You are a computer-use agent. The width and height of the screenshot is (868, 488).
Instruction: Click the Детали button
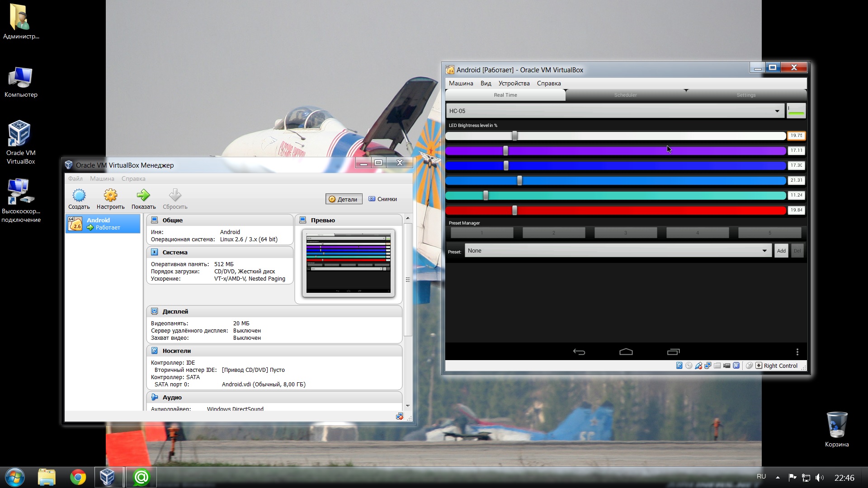coord(344,199)
